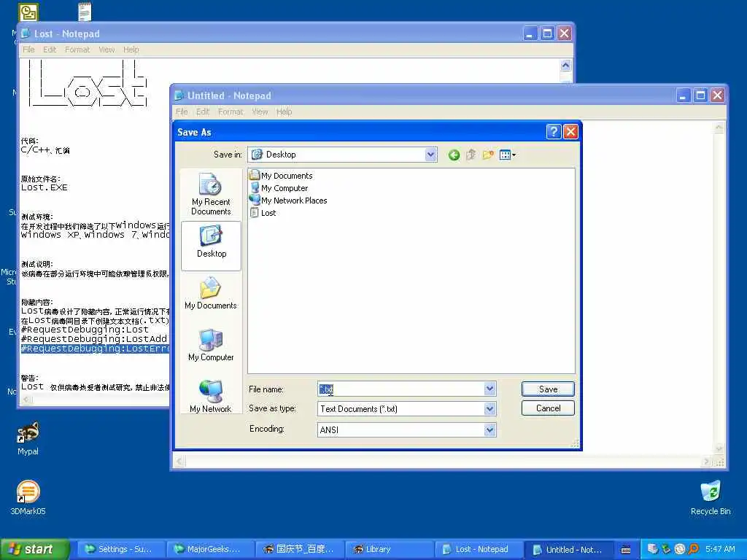
Task: Switch to Settings taskbar button
Action: (x=122, y=550)
